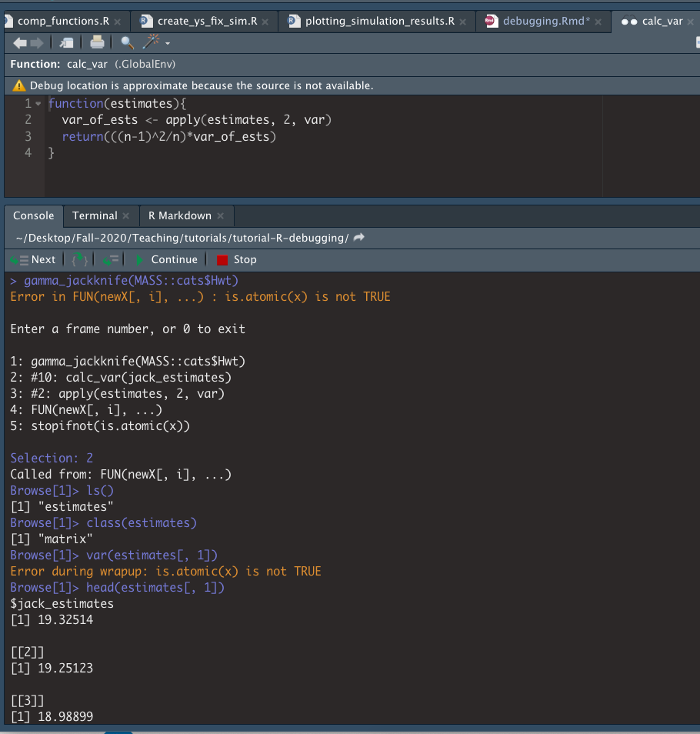Switch to the Terminal tab
The width and height of the screenshot is (700, 734).
tap(95, 215)
